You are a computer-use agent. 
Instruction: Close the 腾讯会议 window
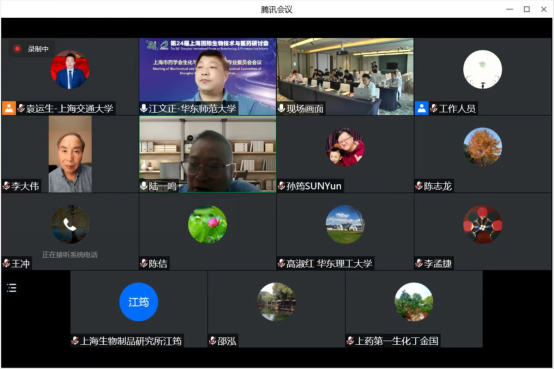544,9
